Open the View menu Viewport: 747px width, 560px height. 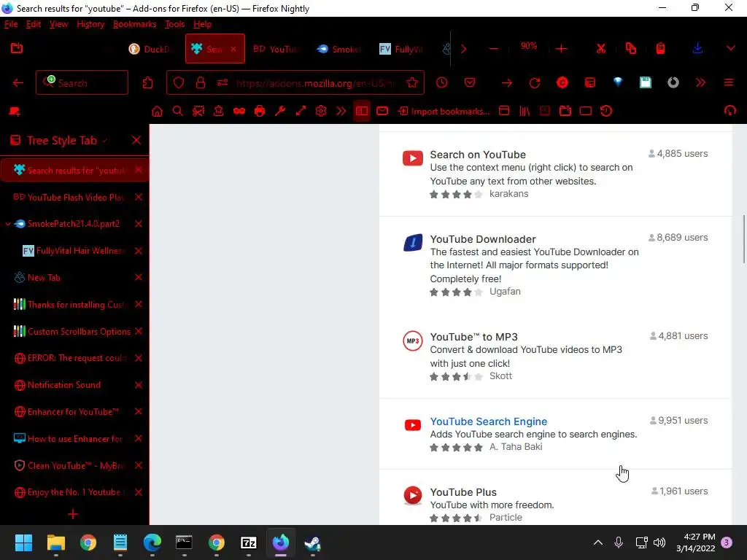pos(58,24)
